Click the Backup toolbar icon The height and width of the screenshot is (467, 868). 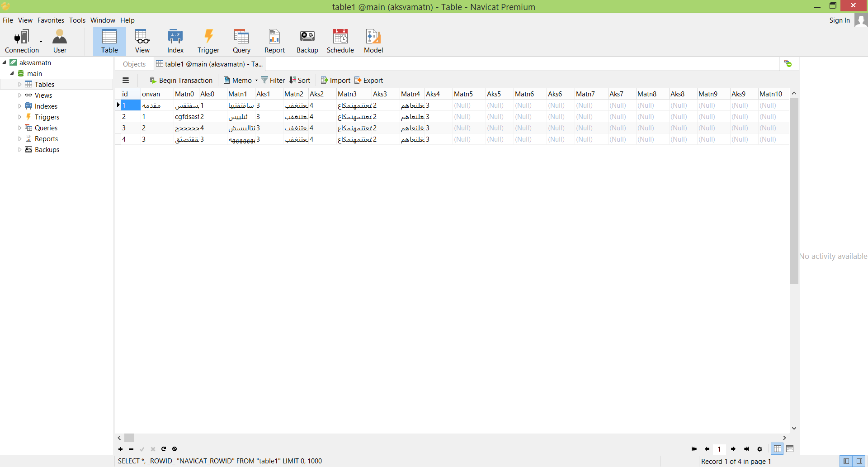pyautogui.click(x=307, y=41)
